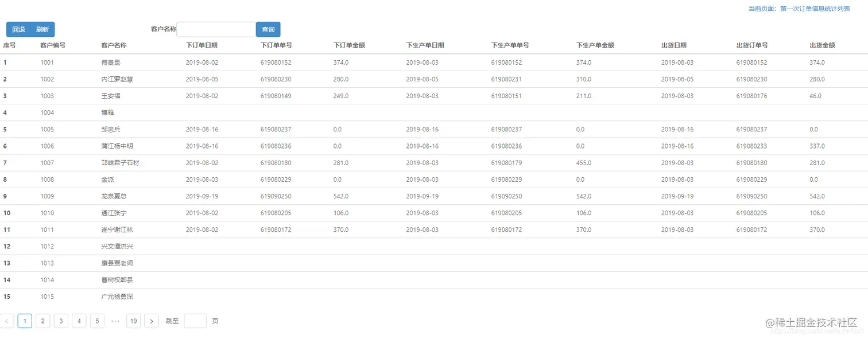The height and width of the screenshot is (339, 868).
Task: Click the 客户编号 column header
Action: tap(53, 45)
